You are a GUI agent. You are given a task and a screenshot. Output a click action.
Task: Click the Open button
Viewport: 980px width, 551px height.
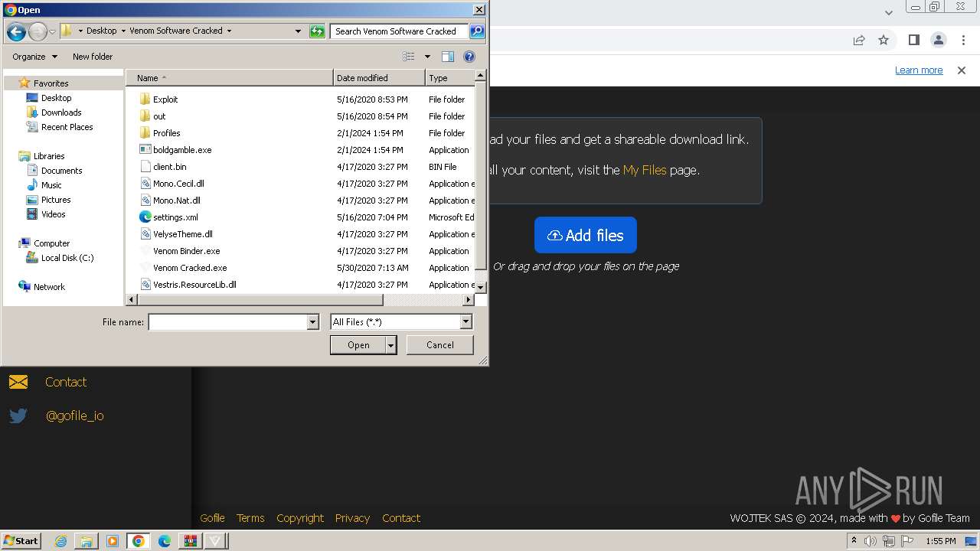[358, 345]
